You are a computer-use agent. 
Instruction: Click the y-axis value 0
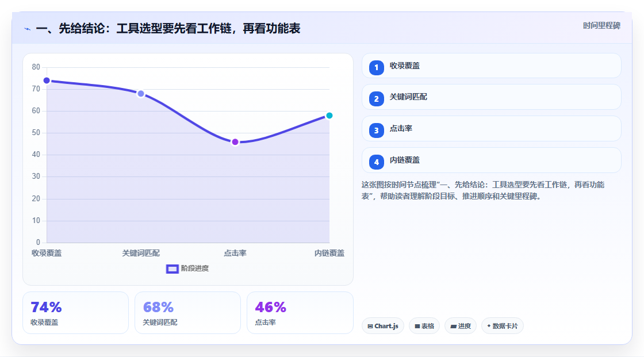pyautogui.click(x=38, y=243)
